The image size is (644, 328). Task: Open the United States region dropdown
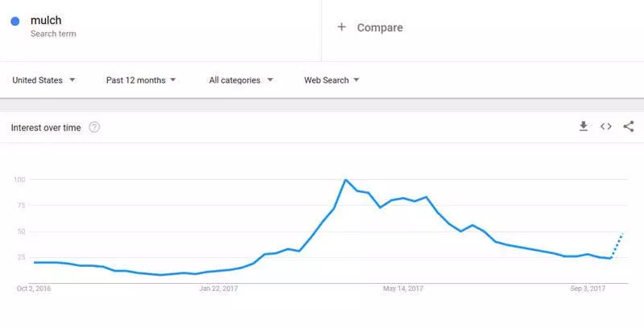tap(44, 80)
